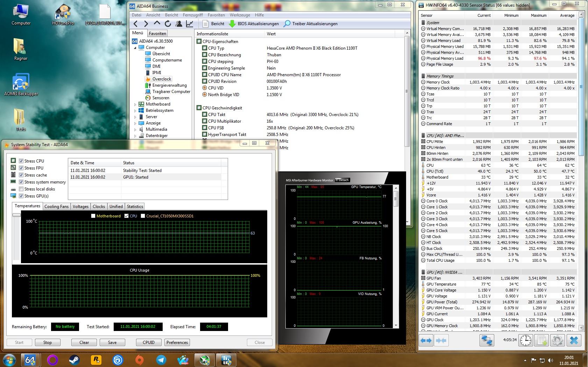Click HWiNFO expand columns arrows button

426,340
